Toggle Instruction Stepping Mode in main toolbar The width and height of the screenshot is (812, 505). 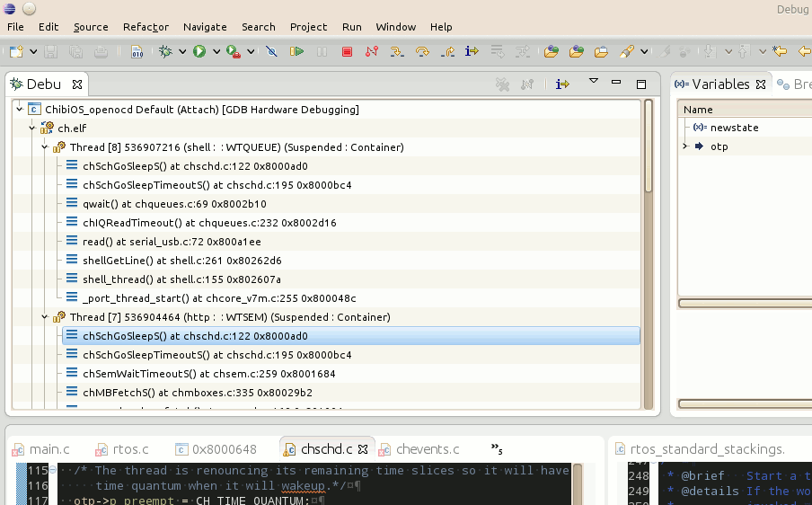472,51
